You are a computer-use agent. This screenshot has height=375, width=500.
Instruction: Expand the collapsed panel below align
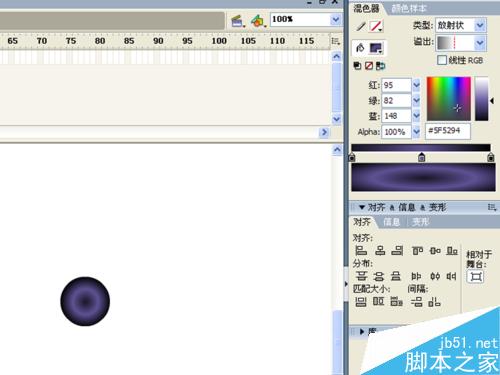point(362,331)
